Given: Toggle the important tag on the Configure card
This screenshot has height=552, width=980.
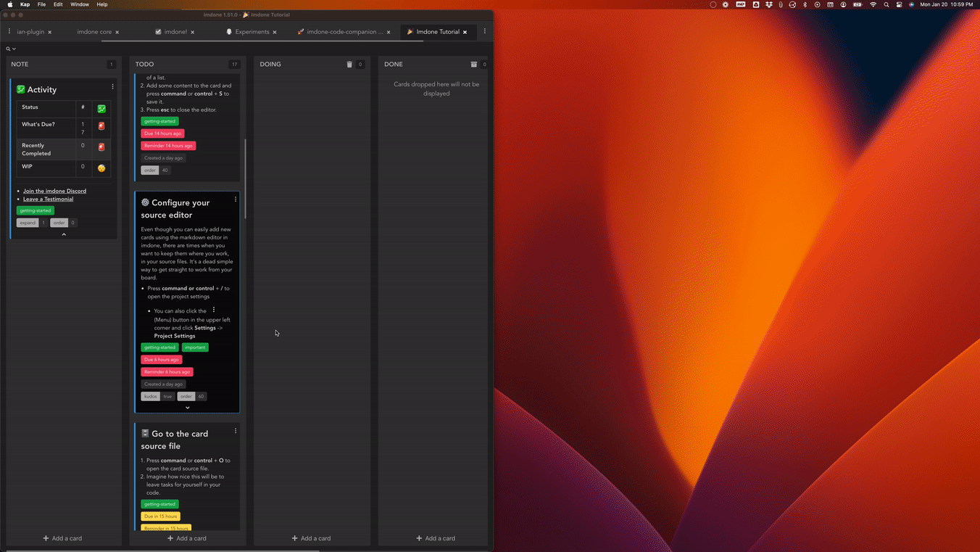Looking at the screenshot, I should (x=194, y=347).
